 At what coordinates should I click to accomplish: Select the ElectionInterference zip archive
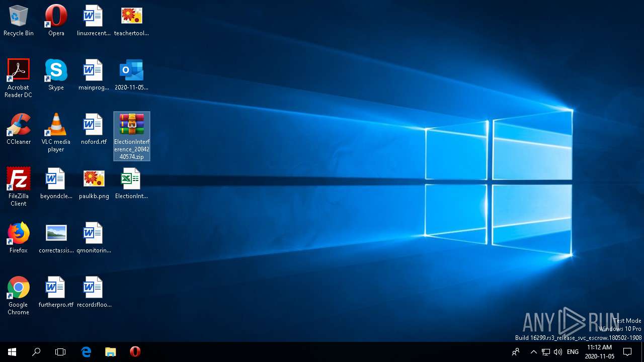coord(132,136)
